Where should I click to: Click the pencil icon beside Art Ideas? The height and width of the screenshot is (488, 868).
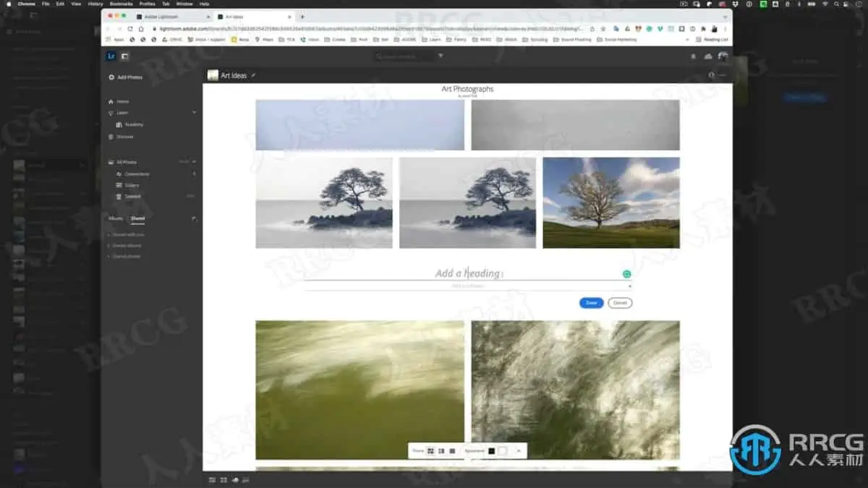253,75
